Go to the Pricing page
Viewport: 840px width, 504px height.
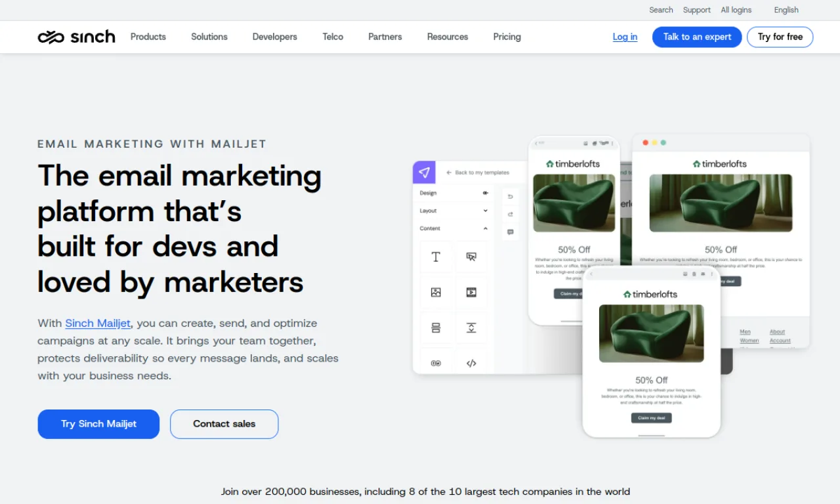(x=507, y=37)
